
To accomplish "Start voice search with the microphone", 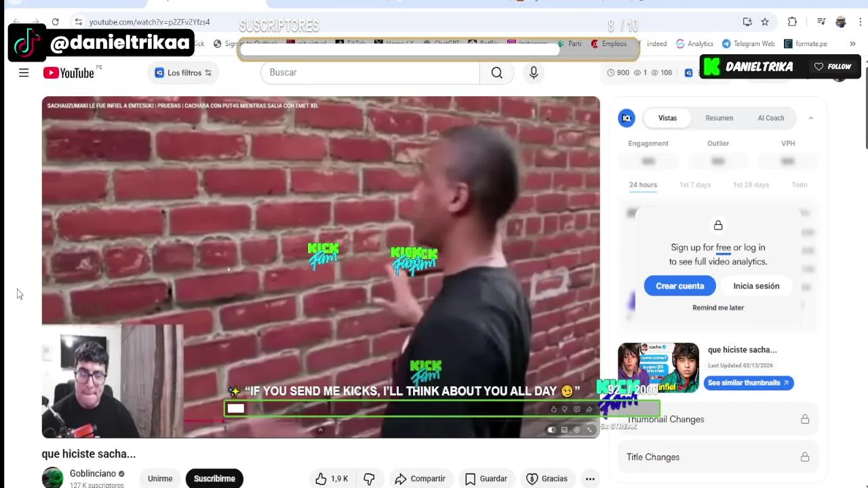I will click(x=534, y=73).
